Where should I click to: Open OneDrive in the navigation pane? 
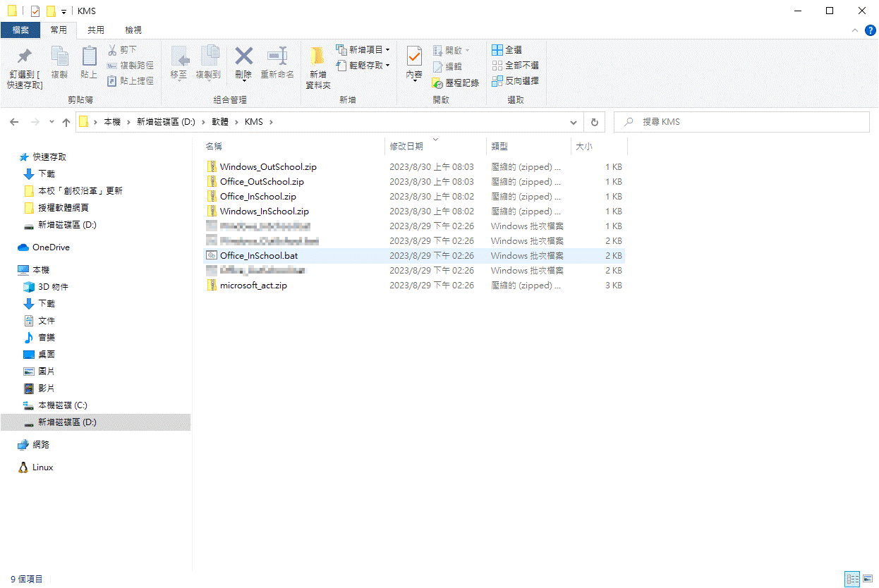click(x=51, y=247)
